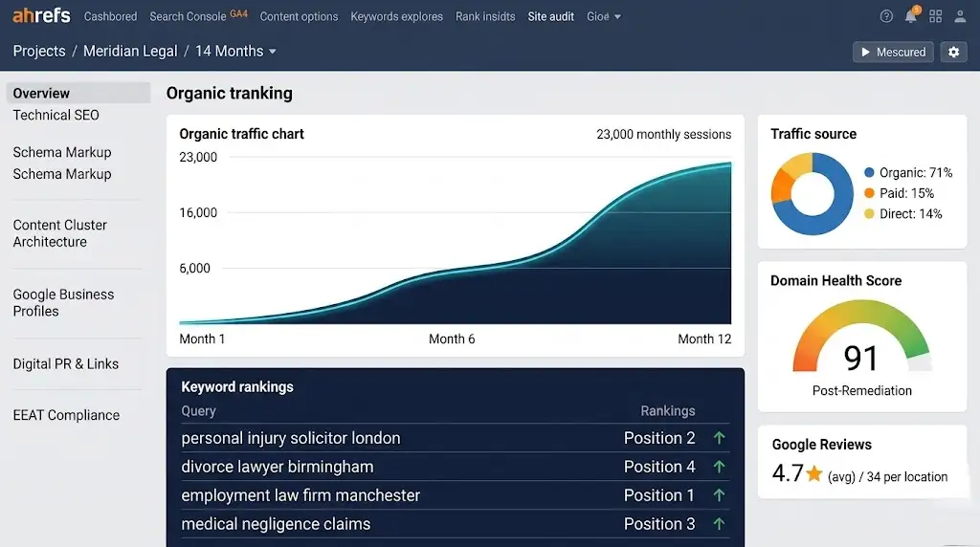Click the 16,000 y-axis label
This screenshot has height=547, width=980.
[198, 213]
